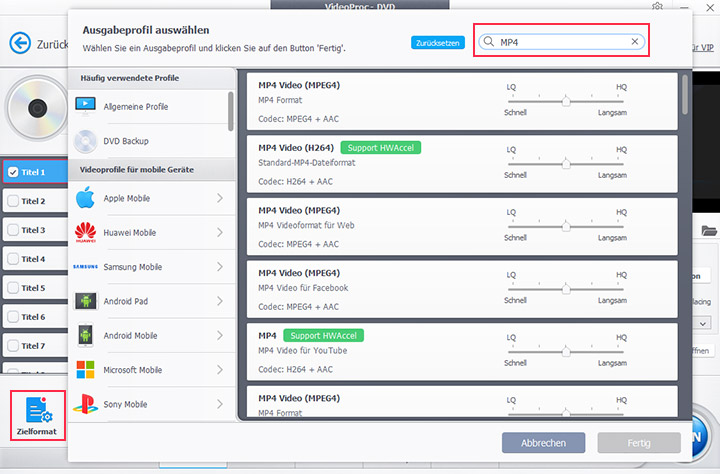This screenshot has height=474, width=720.
Task: Click Support HWAccel badge on MP4 YouTube profile
Action: coord(324,336)
